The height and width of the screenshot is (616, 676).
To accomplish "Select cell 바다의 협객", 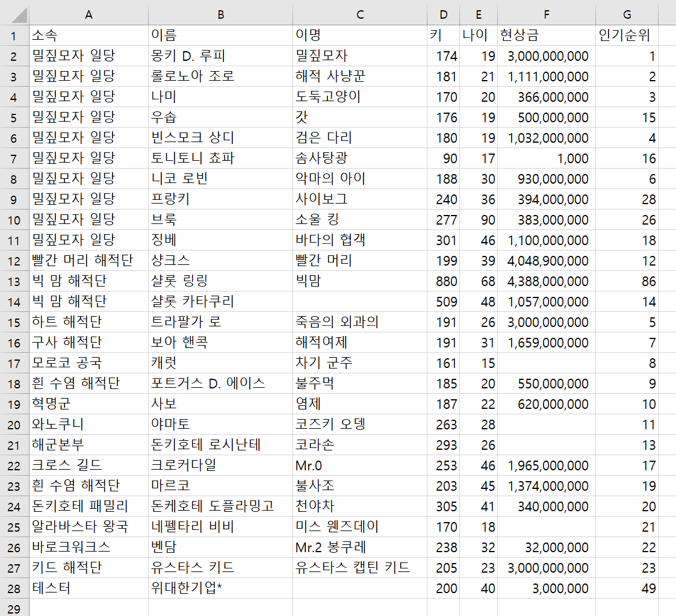I will 360,240.
